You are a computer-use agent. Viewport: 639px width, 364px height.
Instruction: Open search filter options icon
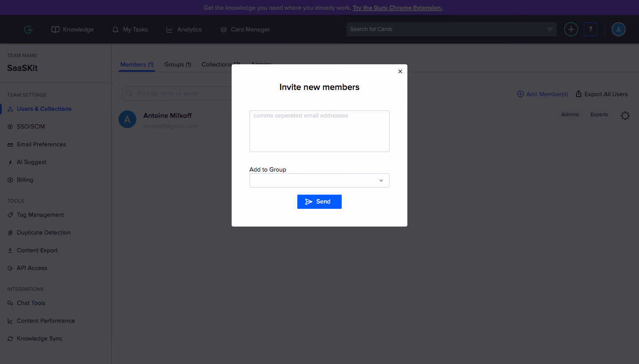[550, 29]
